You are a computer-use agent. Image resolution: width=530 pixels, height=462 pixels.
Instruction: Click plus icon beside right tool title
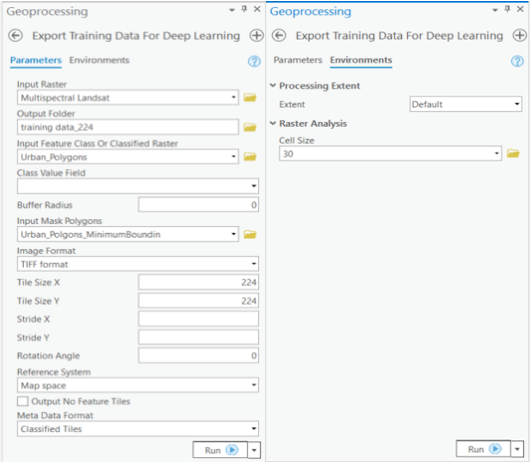520,35
